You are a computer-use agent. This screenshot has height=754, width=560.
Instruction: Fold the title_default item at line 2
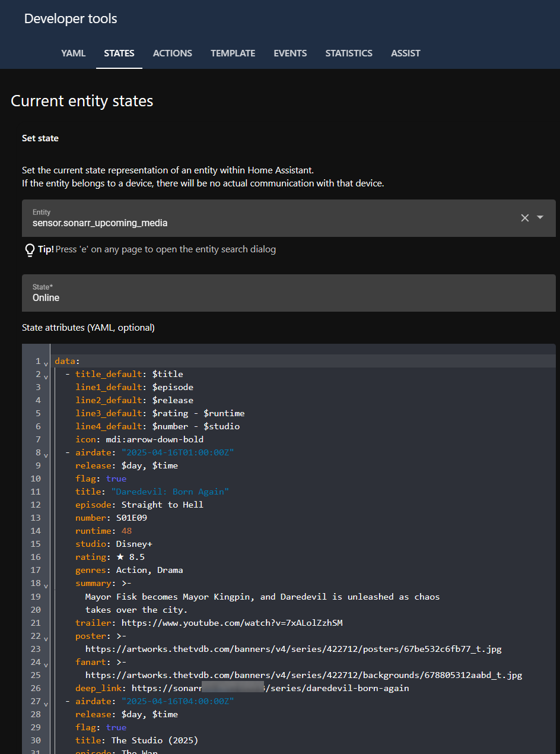46,377
